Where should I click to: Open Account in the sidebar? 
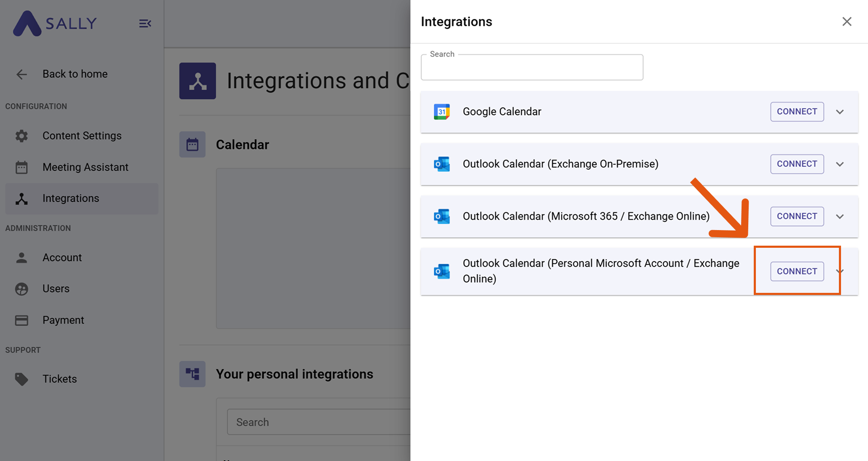pyautogui.click(x=62, y=257)
